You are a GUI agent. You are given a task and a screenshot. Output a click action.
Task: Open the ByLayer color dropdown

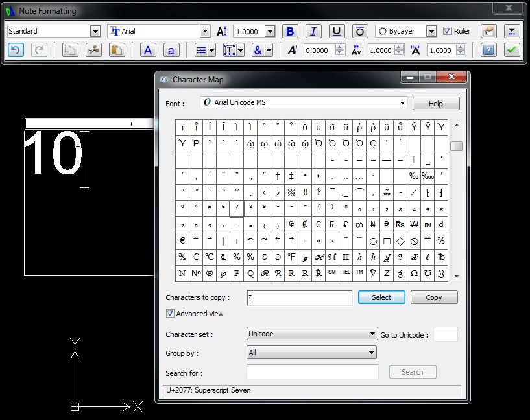431,31
